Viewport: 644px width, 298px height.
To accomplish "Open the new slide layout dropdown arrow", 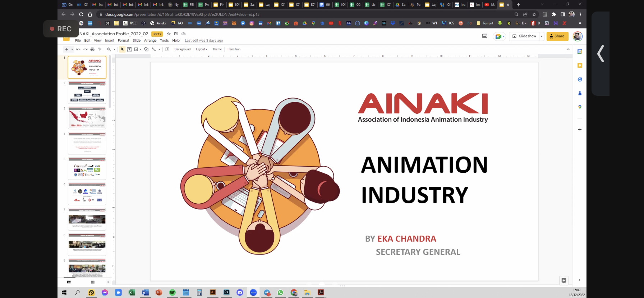I will coord(72,49).
